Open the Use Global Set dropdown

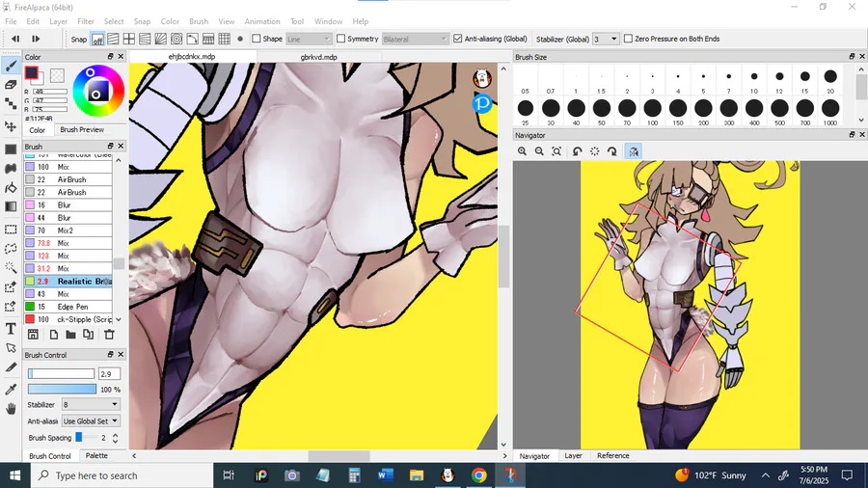tap(91, 421)
